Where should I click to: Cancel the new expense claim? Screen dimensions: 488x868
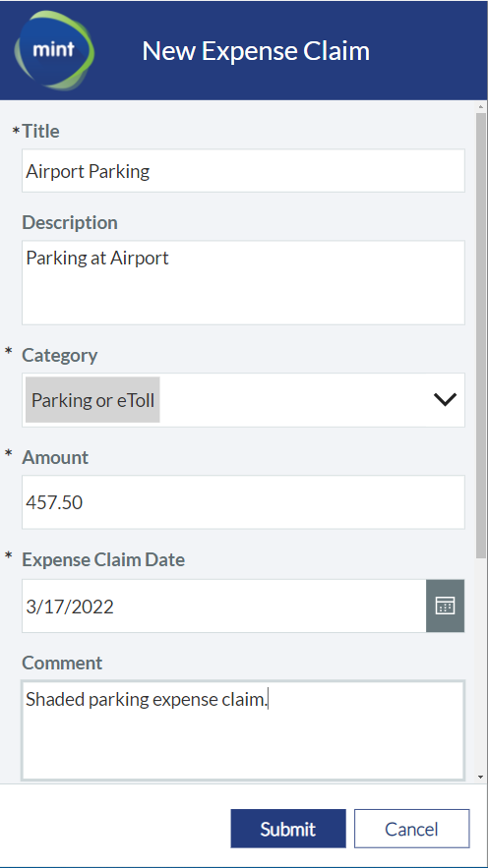411,829
